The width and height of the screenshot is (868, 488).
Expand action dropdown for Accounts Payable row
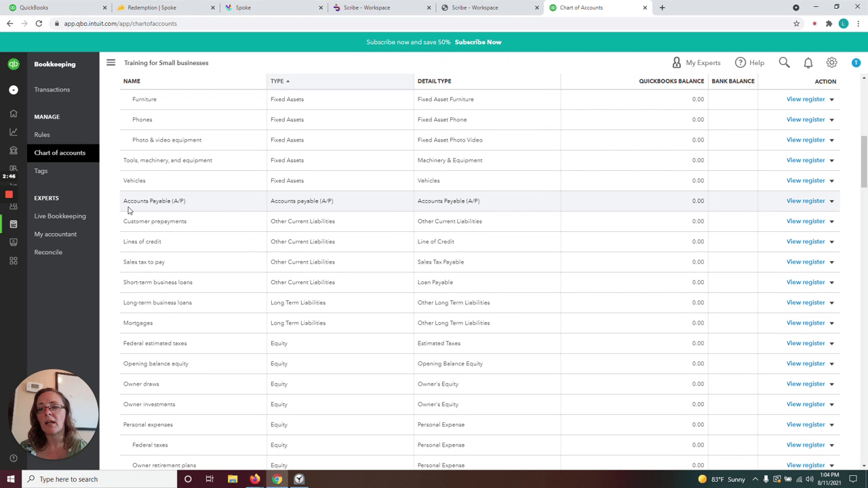pyautogui.click(x=831, y=201)
